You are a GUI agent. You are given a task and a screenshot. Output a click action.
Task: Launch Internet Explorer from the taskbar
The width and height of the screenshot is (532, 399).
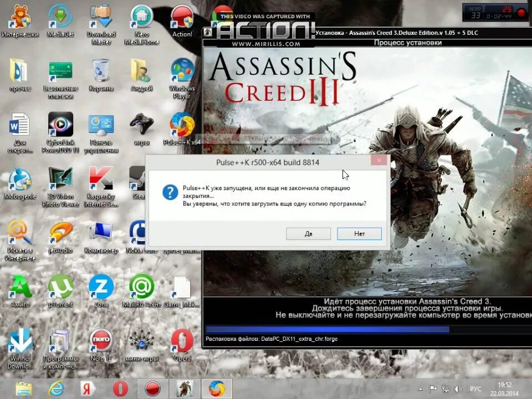57,389
